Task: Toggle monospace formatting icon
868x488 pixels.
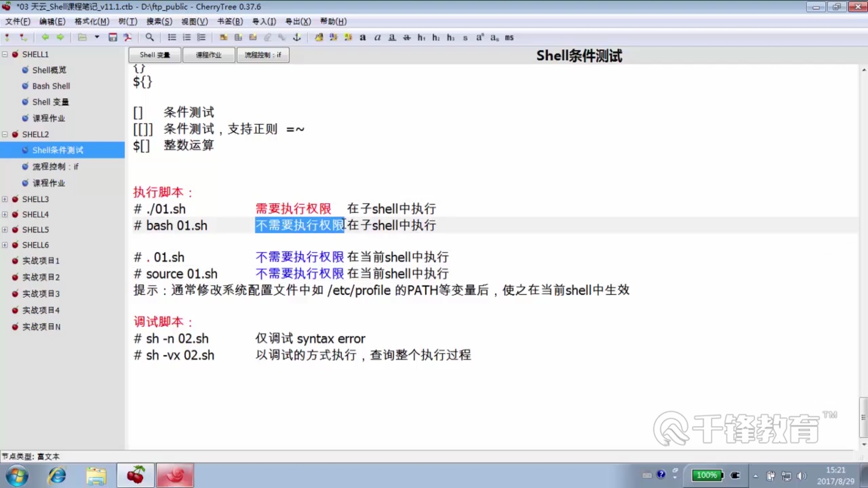Action: [x=509, y=38]
